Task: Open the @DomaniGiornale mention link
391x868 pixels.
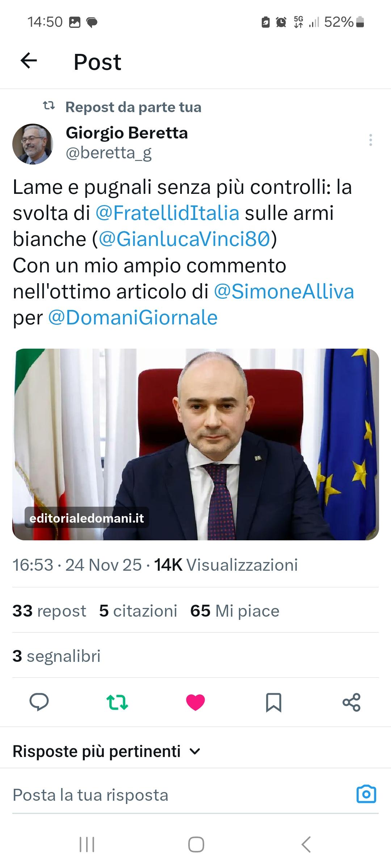Action: pos(133,318)
